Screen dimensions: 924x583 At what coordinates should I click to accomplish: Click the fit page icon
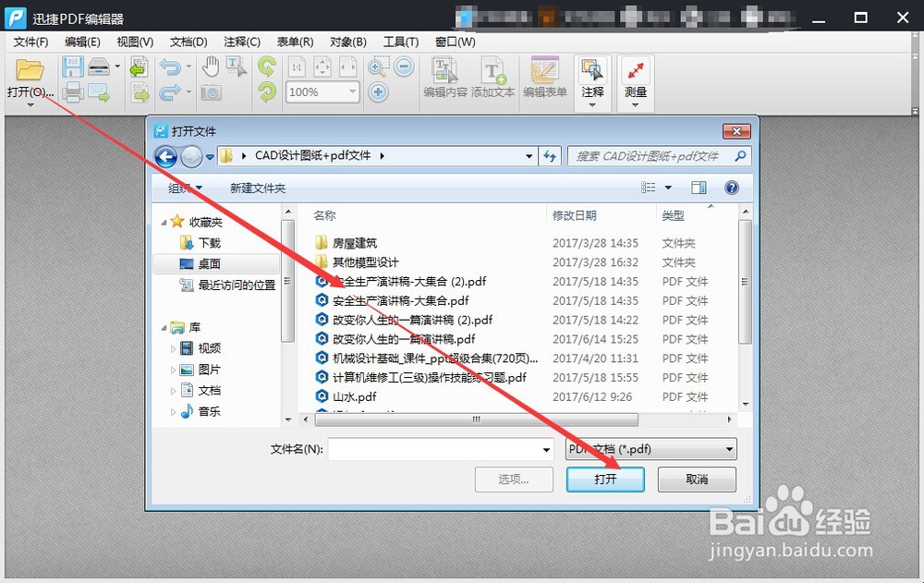pos(322,67)
